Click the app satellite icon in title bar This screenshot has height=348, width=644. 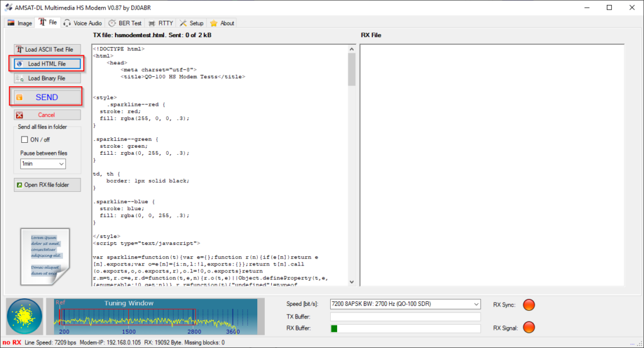click(x=8, y=8)
